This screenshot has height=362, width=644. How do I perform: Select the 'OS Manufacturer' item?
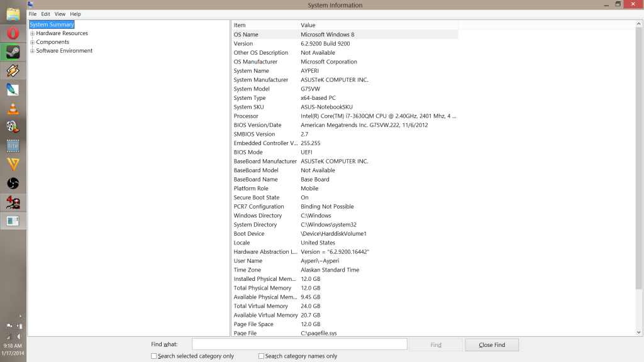point(255,62)
